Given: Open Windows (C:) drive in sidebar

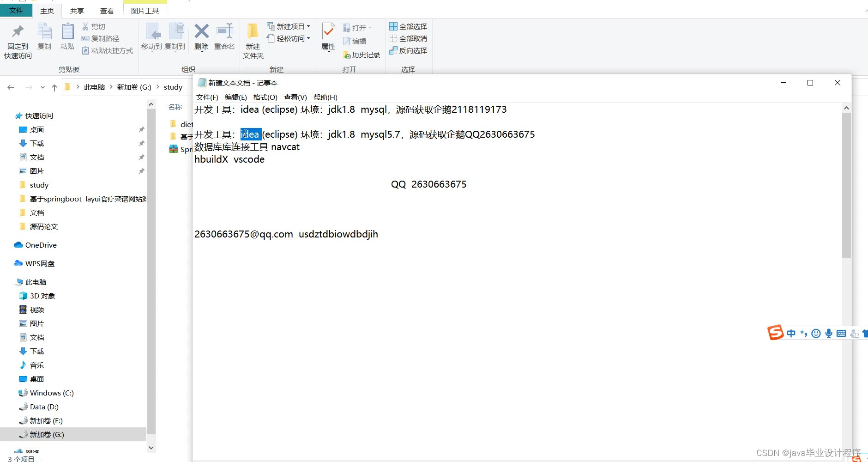Looking at the screenshot, I should (x=46, y=393).
